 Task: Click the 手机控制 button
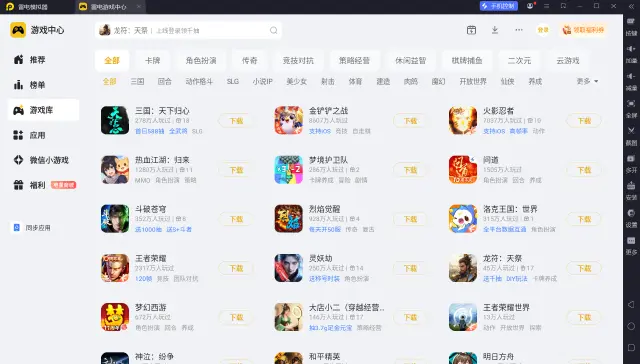[x=498, y=6]
